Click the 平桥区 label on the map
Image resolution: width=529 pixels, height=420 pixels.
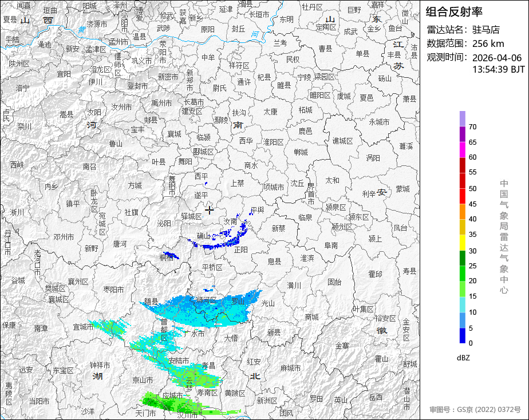coord(212,267)
